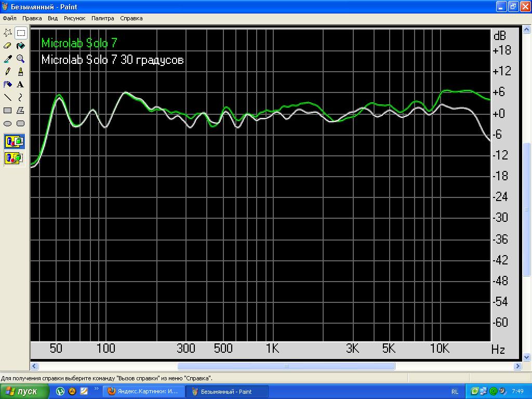This screenshot has height=399, width=532.
Task: Open the Файл menu
Action: [x=9, y=18]
